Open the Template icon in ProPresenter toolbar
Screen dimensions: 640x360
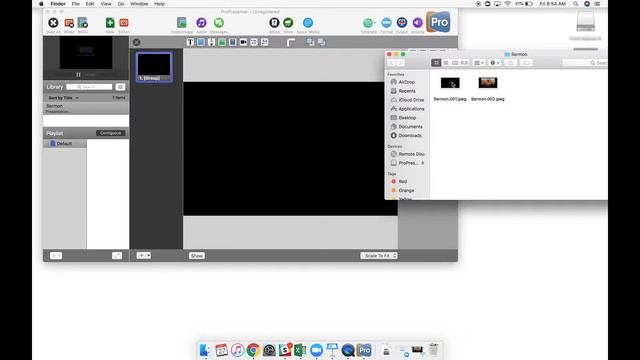[368, 23]
